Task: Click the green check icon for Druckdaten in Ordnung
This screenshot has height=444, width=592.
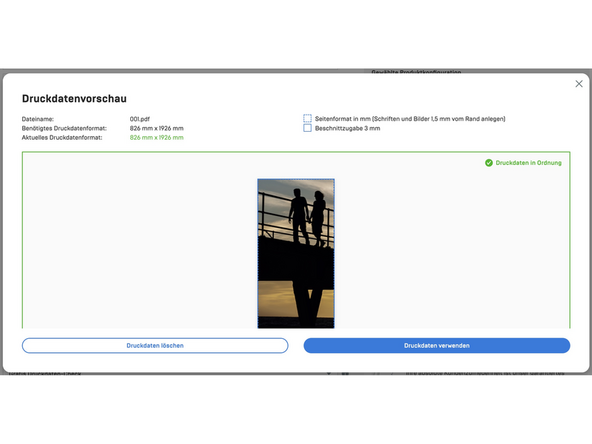Action: [489, 163]
